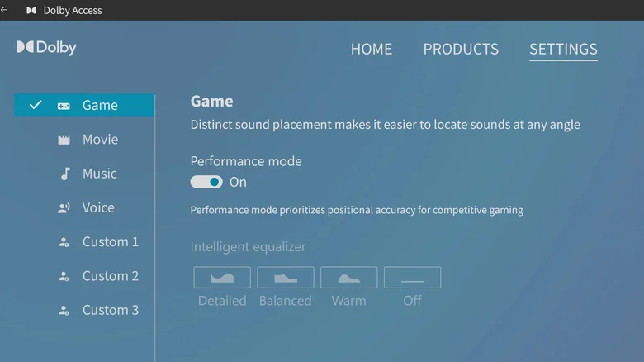644x362 pixels.
Task: Choose the Balanced equalizer curve icon
Action: point(286,278)
